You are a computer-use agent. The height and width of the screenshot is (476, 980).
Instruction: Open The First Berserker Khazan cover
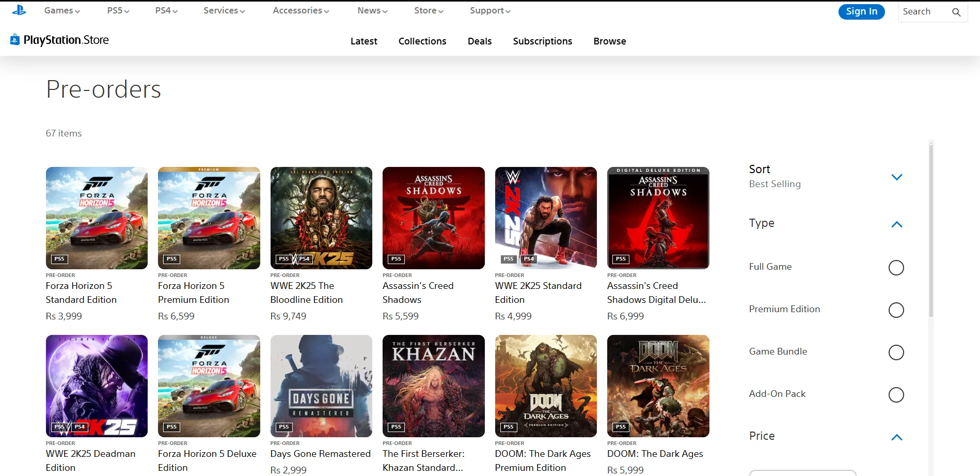(434, 386)
